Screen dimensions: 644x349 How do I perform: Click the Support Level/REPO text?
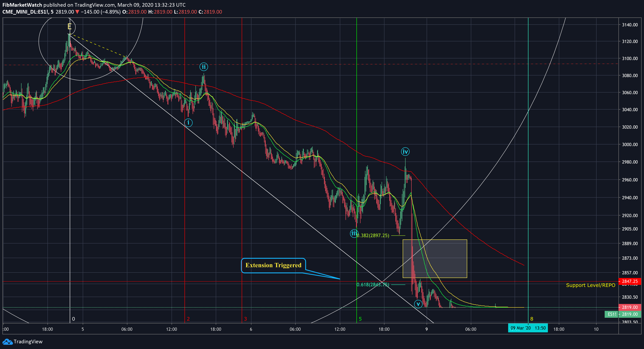pyautogui.click(x=590, y=285)
